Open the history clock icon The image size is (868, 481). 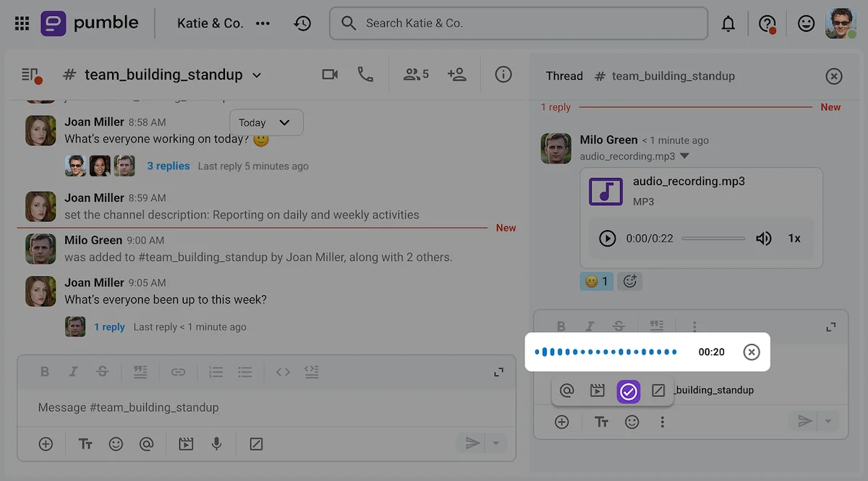302,24
